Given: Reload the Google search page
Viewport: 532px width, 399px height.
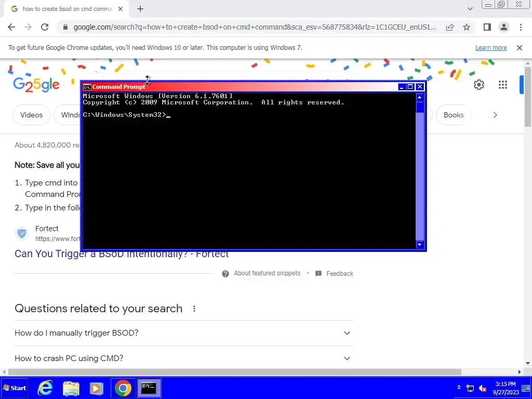Looking at the screenshot, I should (45, 27).
